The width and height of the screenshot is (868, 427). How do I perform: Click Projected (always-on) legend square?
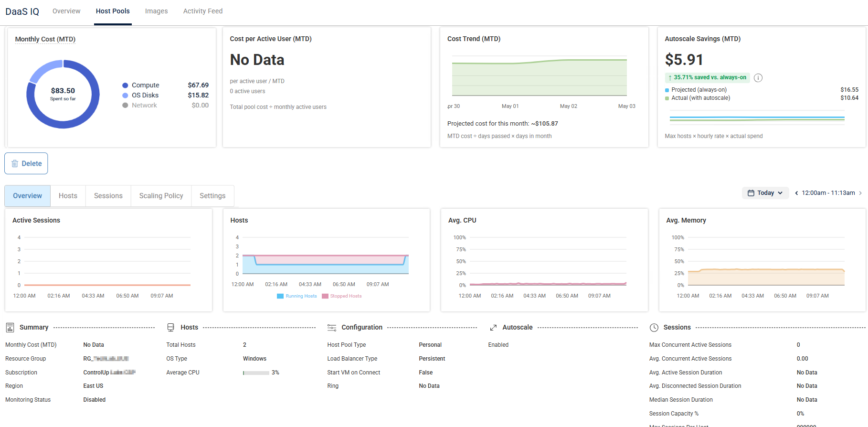667,90
